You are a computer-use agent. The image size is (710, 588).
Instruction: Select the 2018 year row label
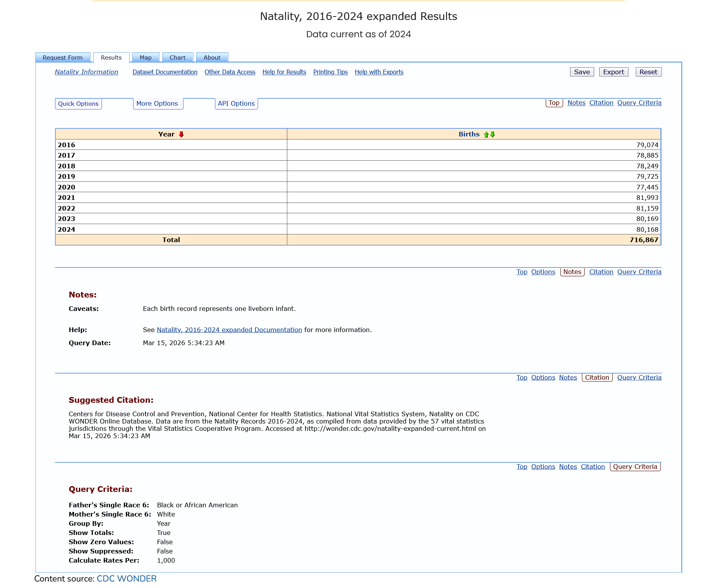67,166
